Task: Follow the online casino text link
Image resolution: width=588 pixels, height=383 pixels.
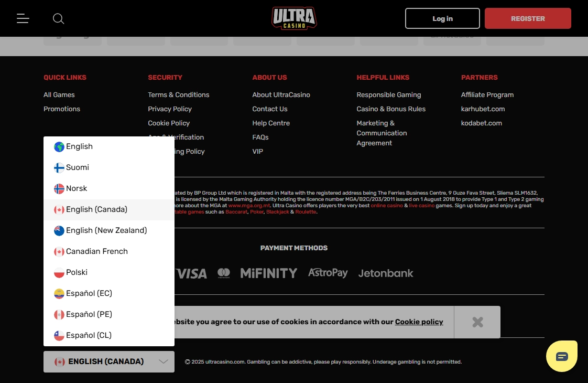Action: (387, 205)
